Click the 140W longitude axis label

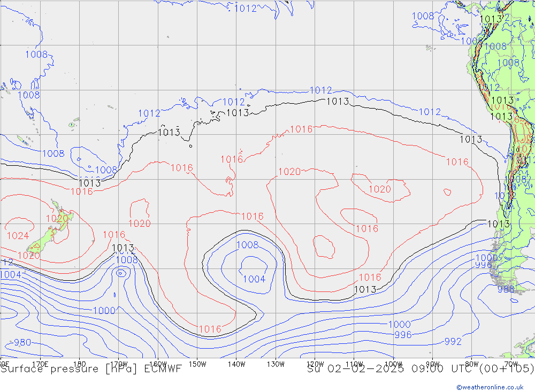click(x=236, y=364)
